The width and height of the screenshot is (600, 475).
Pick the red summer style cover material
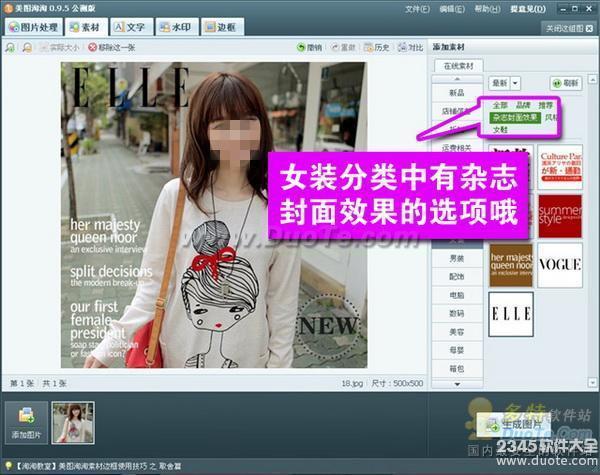point(560,216)
